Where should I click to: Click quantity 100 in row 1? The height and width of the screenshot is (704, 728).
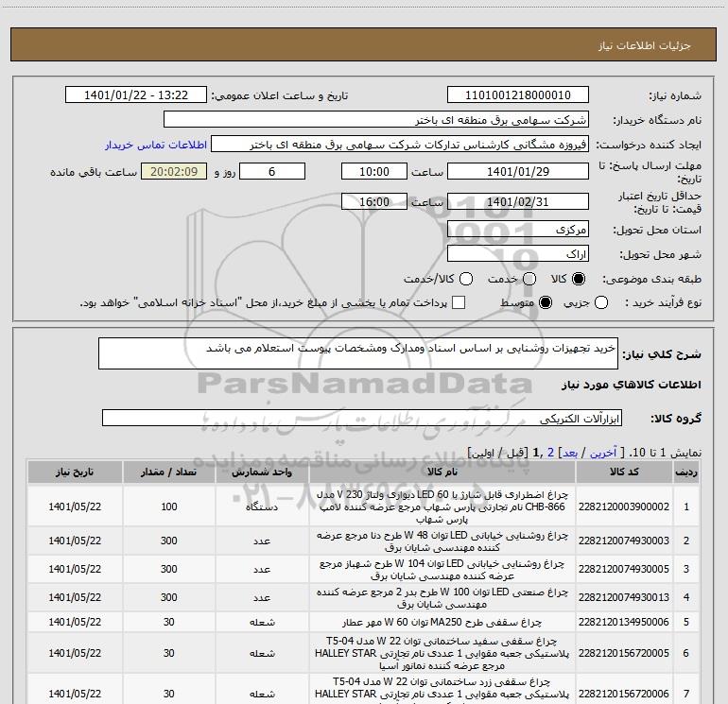coord(169,507)
